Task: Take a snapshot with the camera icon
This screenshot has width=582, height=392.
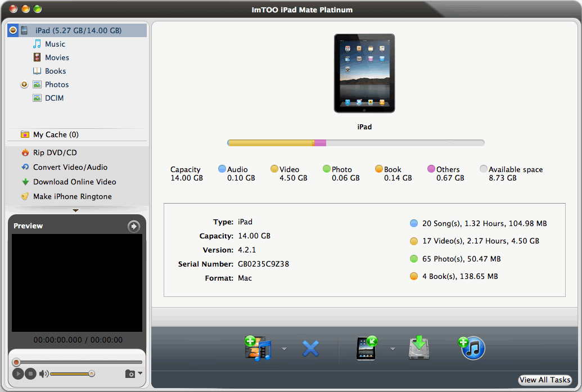Action: coord(130,373)
